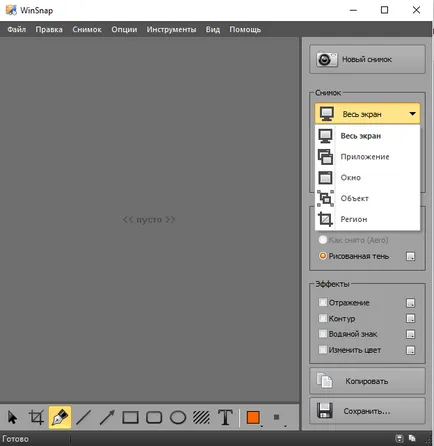Image resolution: width=434 pixels, height=446 pixels.
Task: Open Изменить цвет settings button
Action: [x=411, y=350]
